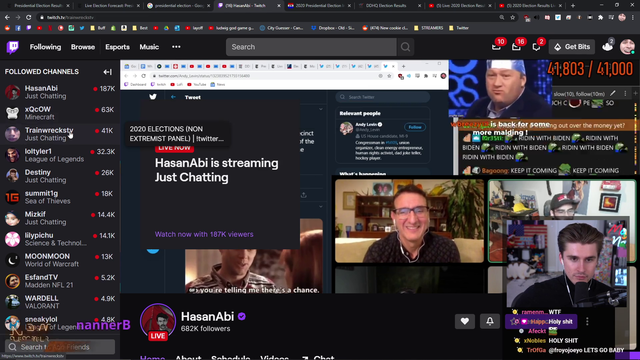Open Following in Twitch navigation
This screenshot has width=640, height=360.
(45, 47)
